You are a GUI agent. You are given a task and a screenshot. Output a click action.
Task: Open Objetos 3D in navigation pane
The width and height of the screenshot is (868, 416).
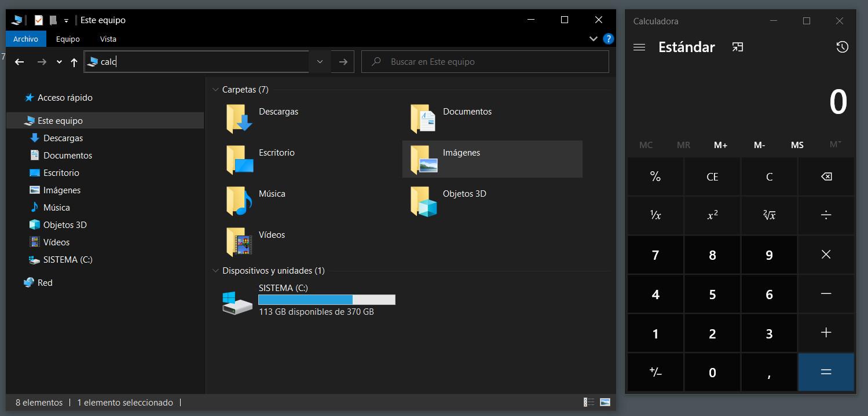click(64, 225)
